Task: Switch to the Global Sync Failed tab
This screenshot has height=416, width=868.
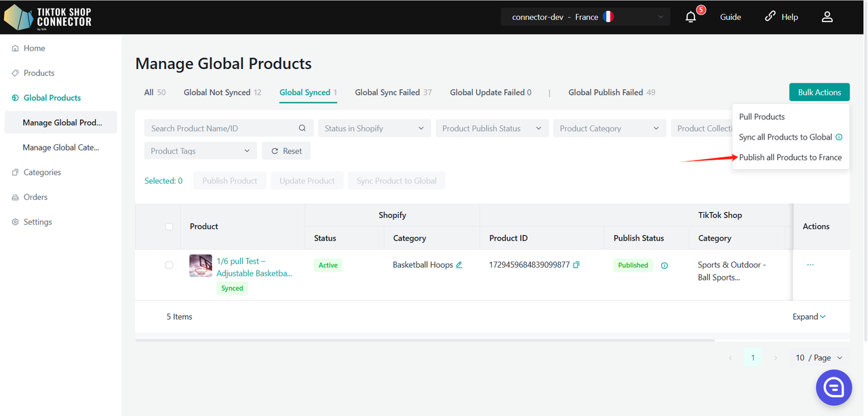Action: (x=393, y=93)
